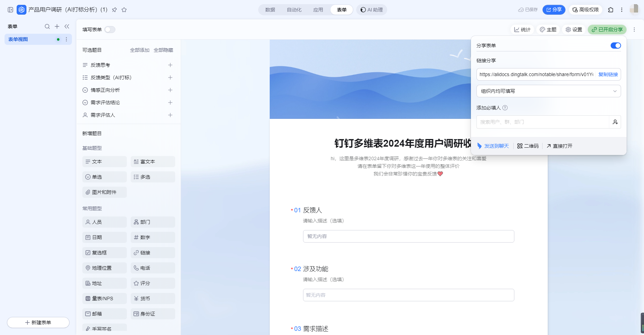Open the QR code (二维码) option
This screenshot has height=335, width=644.
coord(528,146)
